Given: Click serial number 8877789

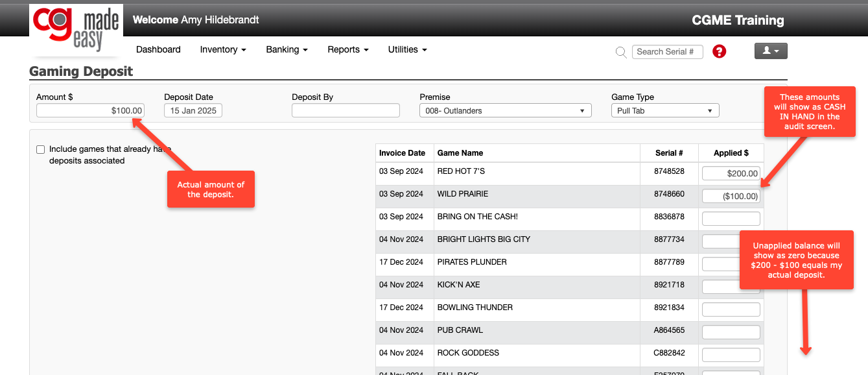Looking at the screenshot, I should tap(670, 262).
